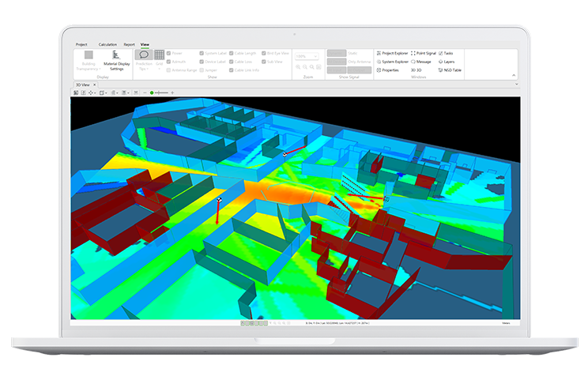Click the first magnifier icon in the Zoom group
This screenshot has height=380, width=588.
click(298, 67)
